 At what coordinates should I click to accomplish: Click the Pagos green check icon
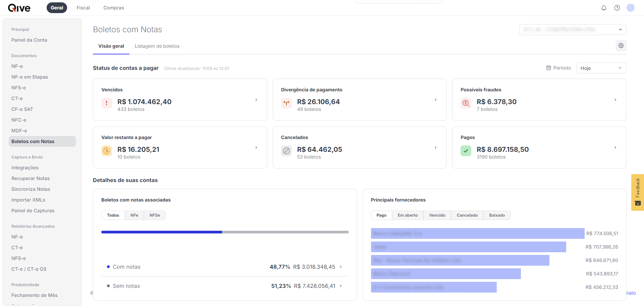pos(466,151)
